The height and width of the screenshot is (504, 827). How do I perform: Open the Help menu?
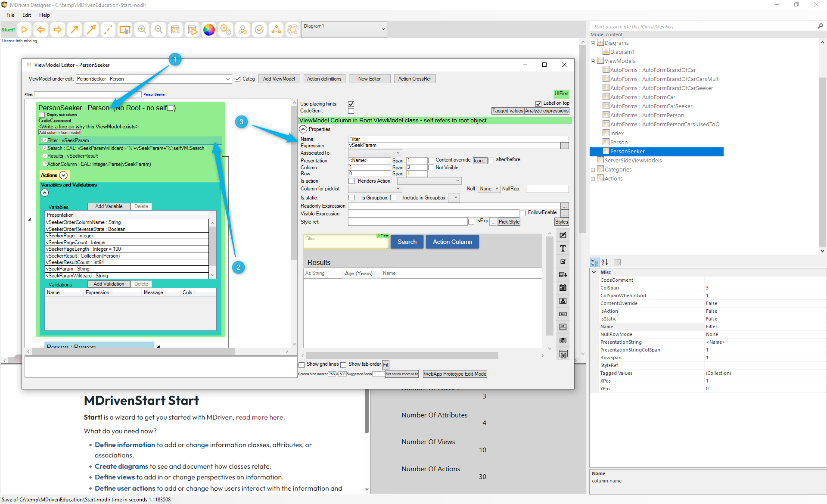[x=44, y=15]
